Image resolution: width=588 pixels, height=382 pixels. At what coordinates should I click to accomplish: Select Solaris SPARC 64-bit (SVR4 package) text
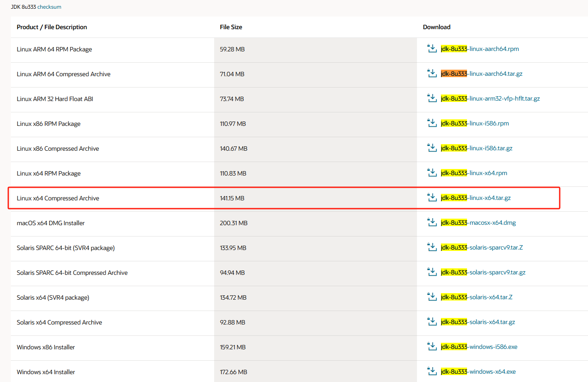click(66, 248)
